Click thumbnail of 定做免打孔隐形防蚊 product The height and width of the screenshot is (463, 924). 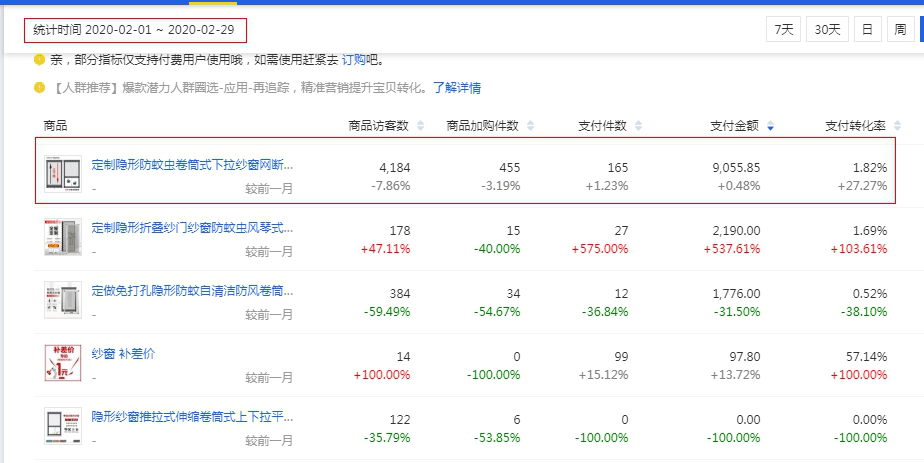coord(62,301)
